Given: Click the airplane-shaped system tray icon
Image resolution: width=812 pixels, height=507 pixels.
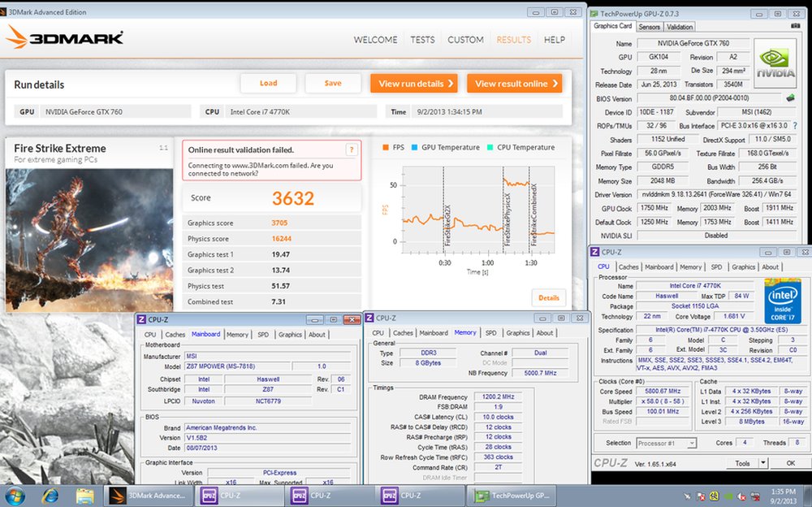Looking at the screenshot, I should coord(687,496).
